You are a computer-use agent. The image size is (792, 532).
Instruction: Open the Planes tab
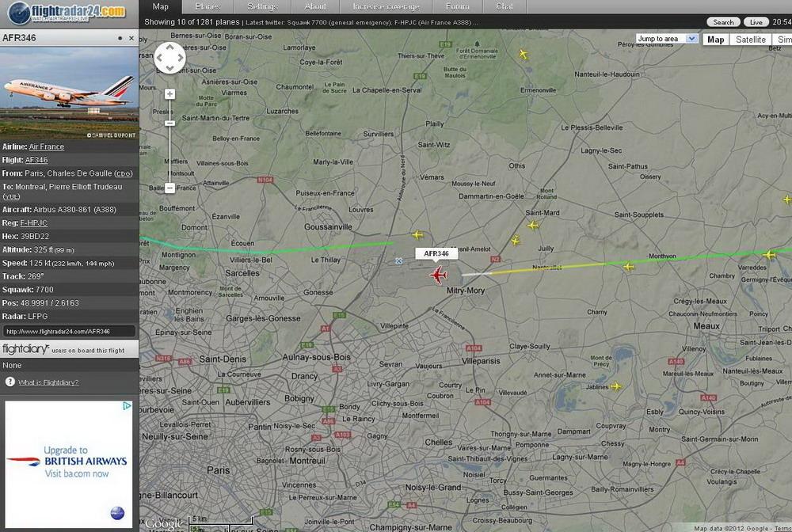point(208,6)
